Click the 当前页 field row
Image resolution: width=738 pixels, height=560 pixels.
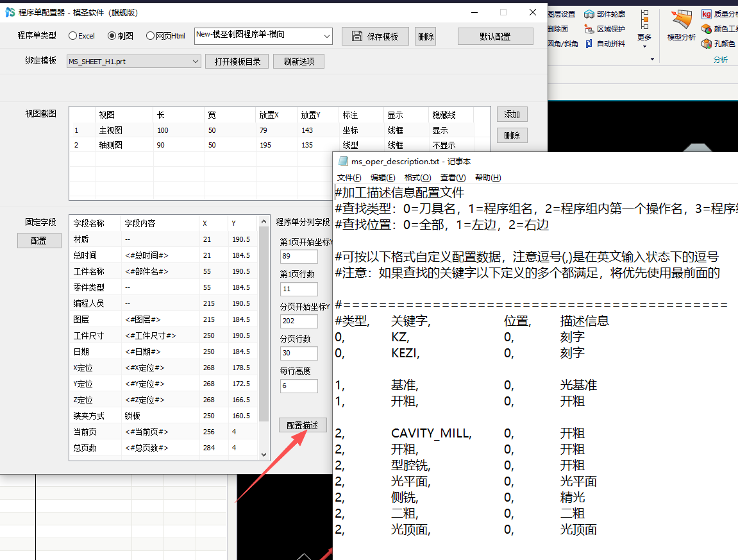(x=164, y=432)
